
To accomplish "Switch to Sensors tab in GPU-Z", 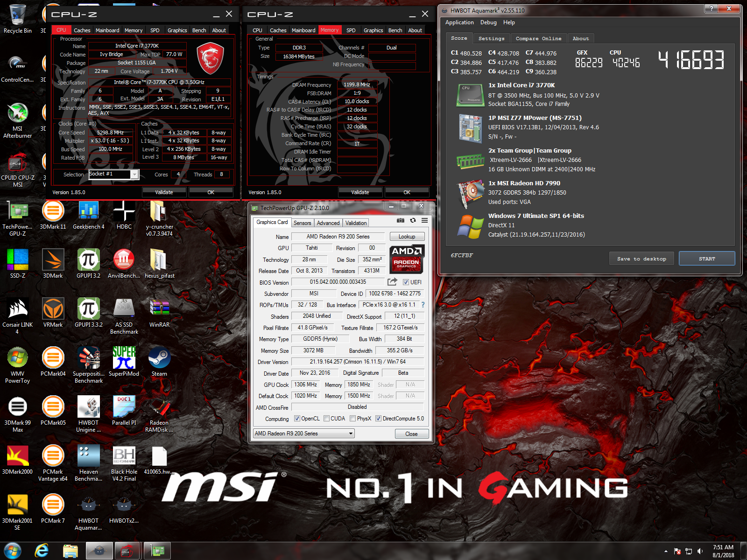I will 302,223.
